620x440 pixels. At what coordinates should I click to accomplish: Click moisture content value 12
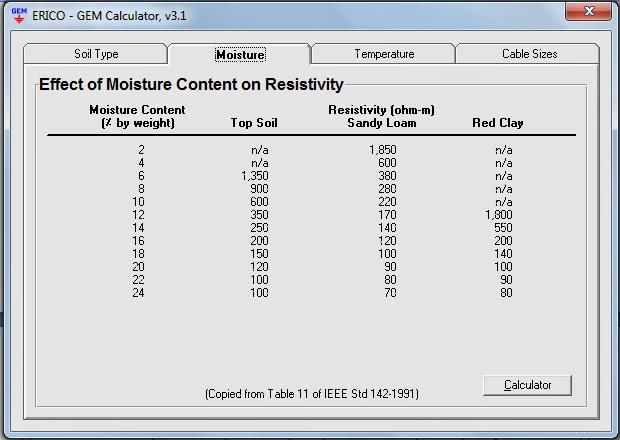coord(138,215)
